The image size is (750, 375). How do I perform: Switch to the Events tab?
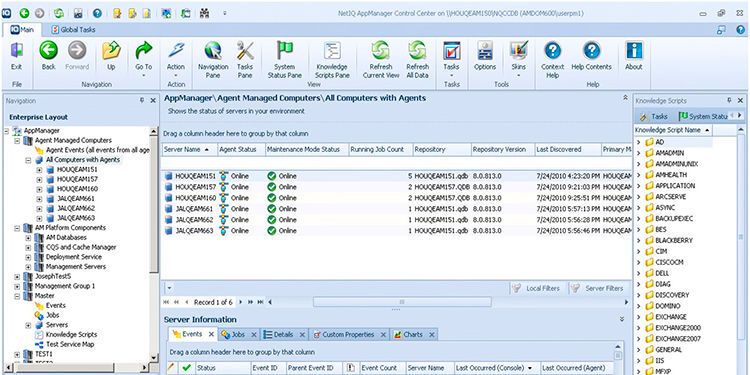point(192,334)
